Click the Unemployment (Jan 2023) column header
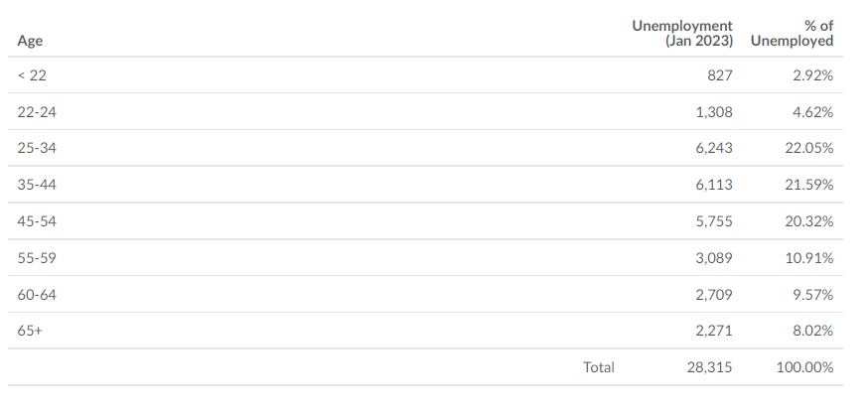The height and width of the screenshot is (414, 868). pyautogui.click(x=682, y=33)
